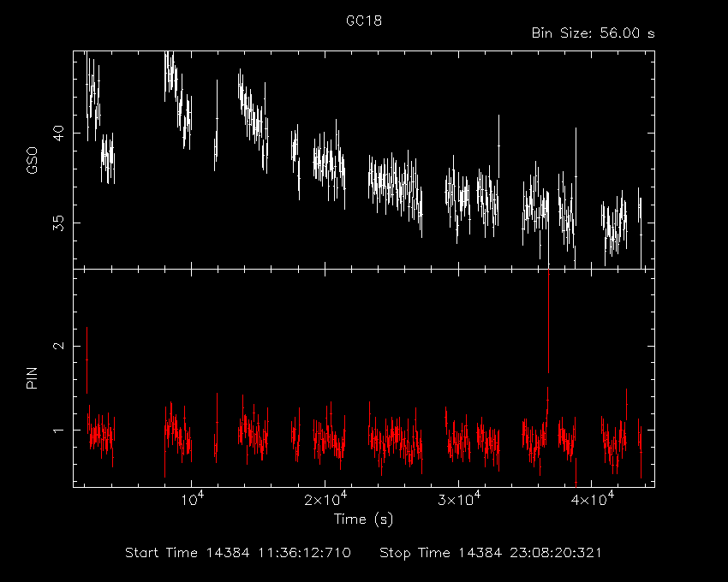Click the PIN y-axis label
The image size is (728, 582).
(33, 377)
